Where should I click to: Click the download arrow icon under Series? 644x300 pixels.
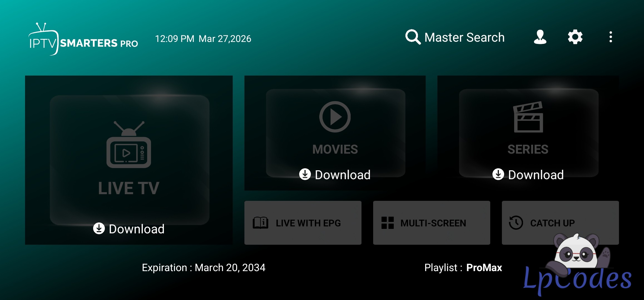(x=498, y=174)
